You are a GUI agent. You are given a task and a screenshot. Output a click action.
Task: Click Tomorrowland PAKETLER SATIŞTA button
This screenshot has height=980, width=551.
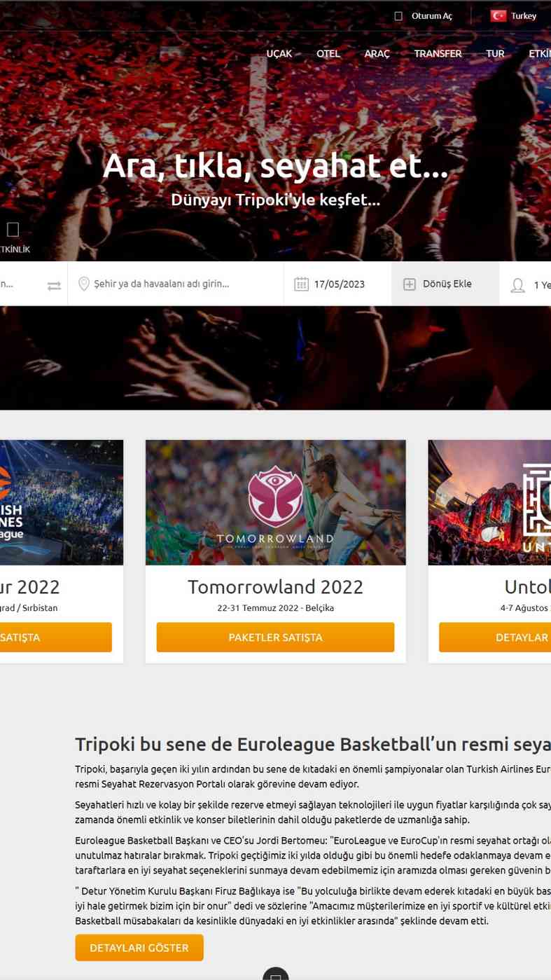tap(275, 637)
